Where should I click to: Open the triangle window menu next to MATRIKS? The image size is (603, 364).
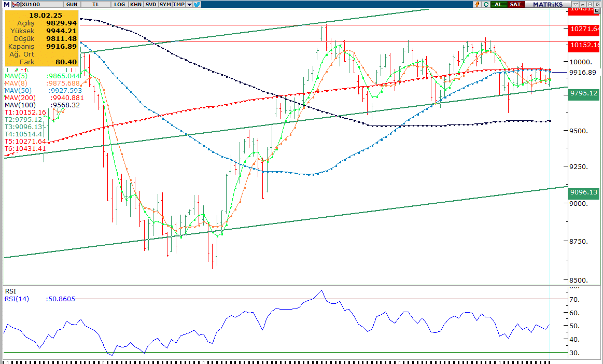(x=576, y=4)
